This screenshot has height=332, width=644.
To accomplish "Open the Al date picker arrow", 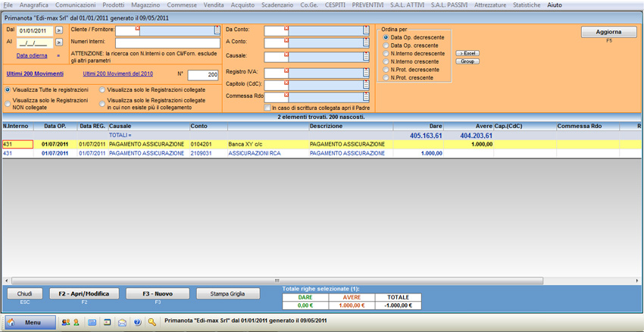I will pos(59,43).
